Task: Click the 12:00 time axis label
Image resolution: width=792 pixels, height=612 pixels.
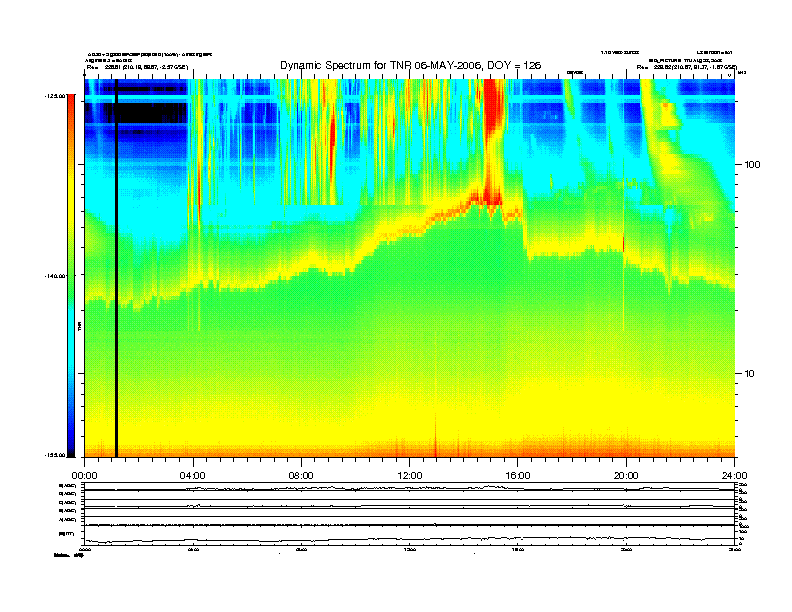Action: pos(410,476)
